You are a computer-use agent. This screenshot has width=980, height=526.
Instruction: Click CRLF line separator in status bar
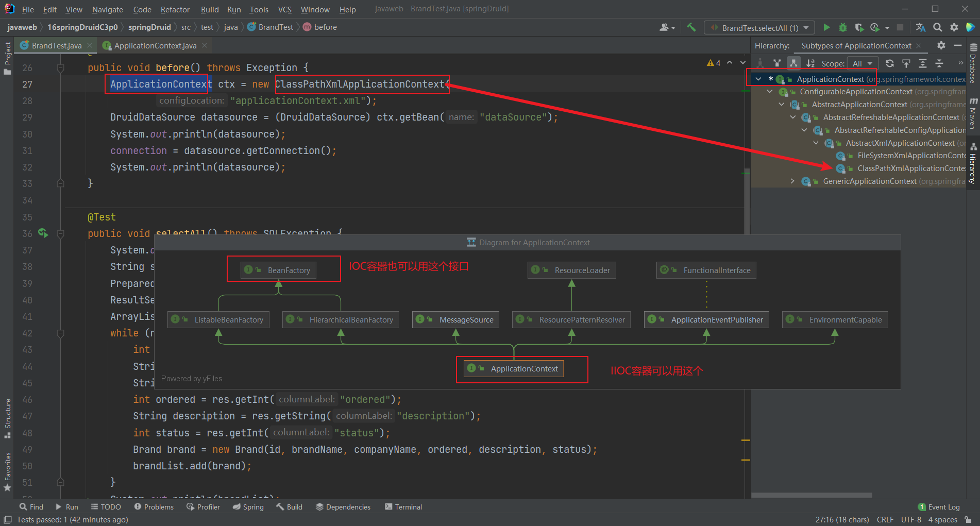point(885,520)
